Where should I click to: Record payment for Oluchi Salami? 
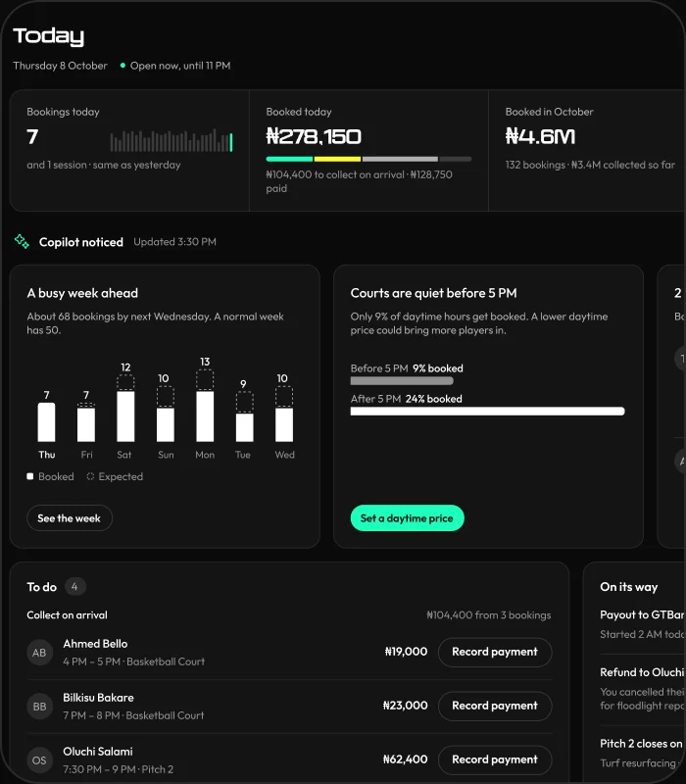(x=495, y=760)
